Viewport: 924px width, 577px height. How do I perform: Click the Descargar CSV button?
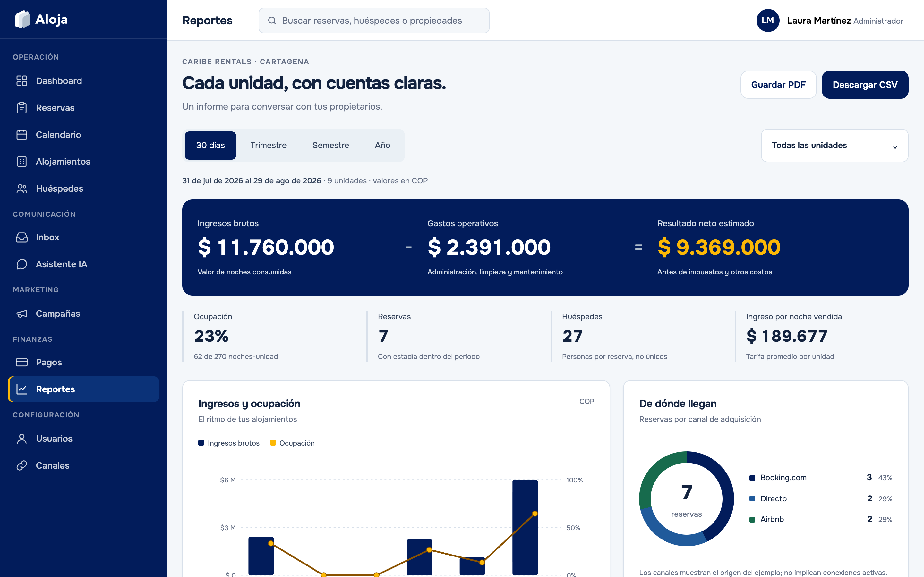pyautogui.click(x=865, y=85)
